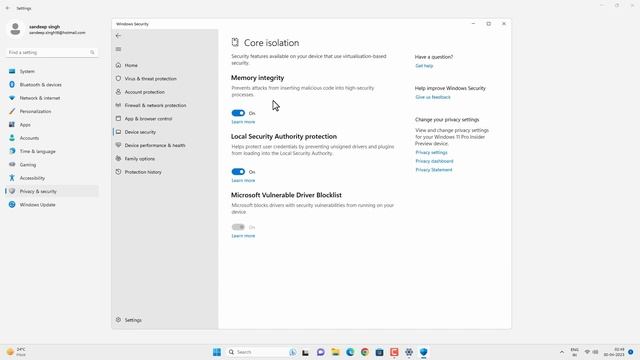
Task: Open Windows Update in Settings
Action: tap(52, 205)
